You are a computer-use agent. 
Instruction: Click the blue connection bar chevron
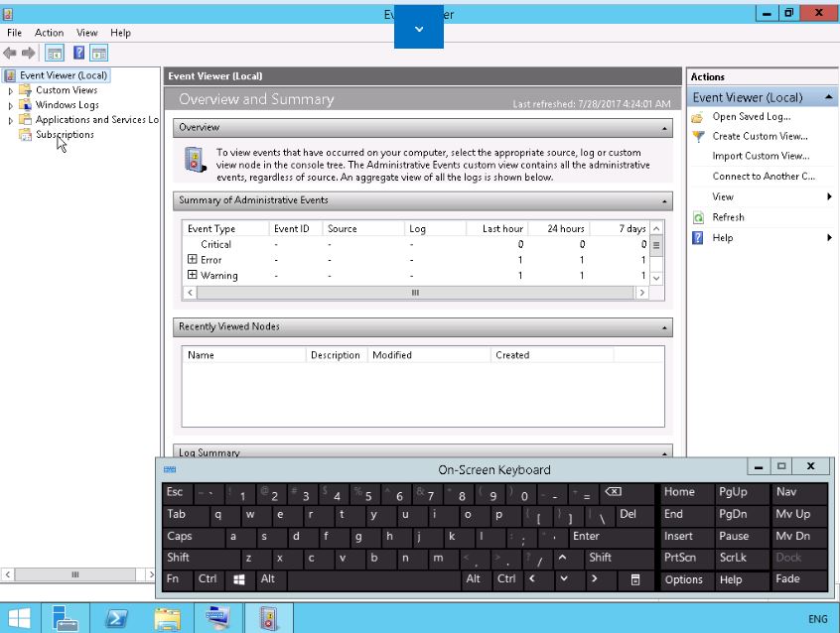pyautogui.click(x=419, y=29)
